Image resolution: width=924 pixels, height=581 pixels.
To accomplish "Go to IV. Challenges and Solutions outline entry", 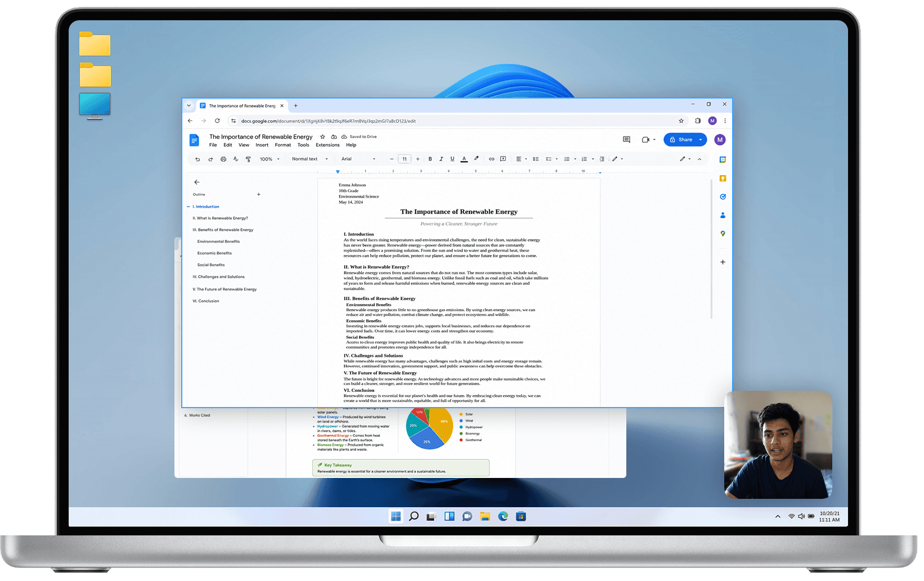I will pos(219,278).
